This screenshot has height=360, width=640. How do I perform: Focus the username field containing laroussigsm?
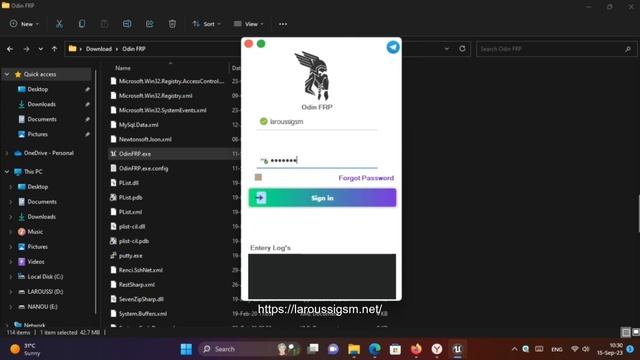(x=317, y=122)
